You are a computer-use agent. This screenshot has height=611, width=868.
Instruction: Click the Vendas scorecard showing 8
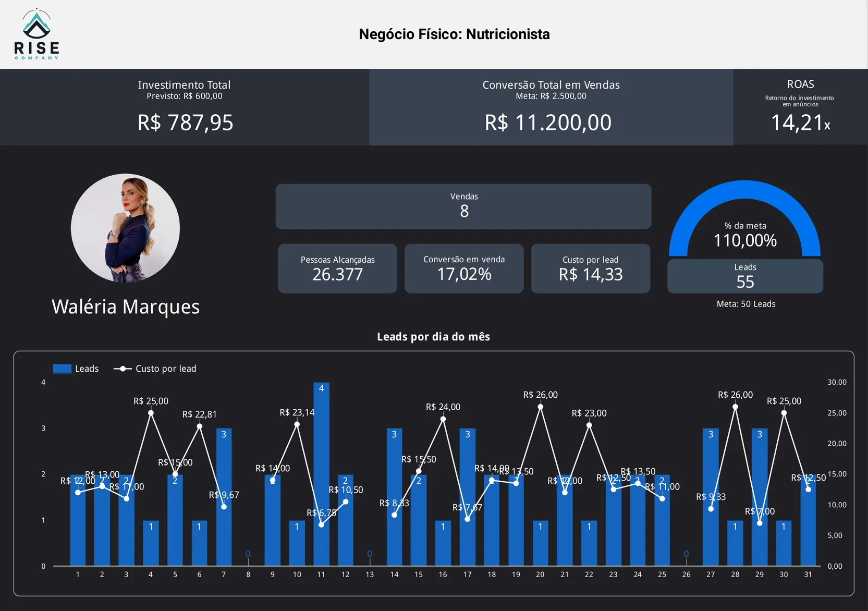tap(463, 206)
